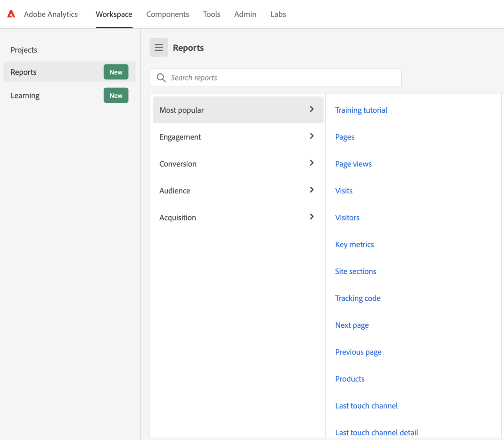Open the Visits report link
Screen dimensions: 504x440
(344, 191)
